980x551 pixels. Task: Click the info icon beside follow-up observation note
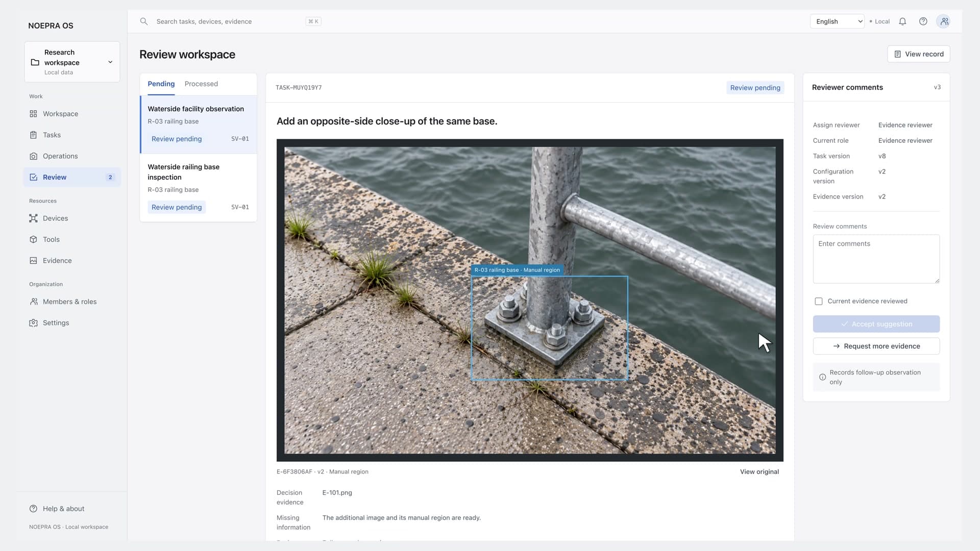822,377
